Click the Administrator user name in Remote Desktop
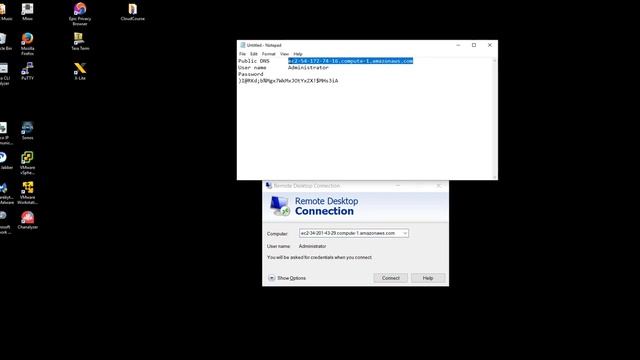 [x=312, y=246]
